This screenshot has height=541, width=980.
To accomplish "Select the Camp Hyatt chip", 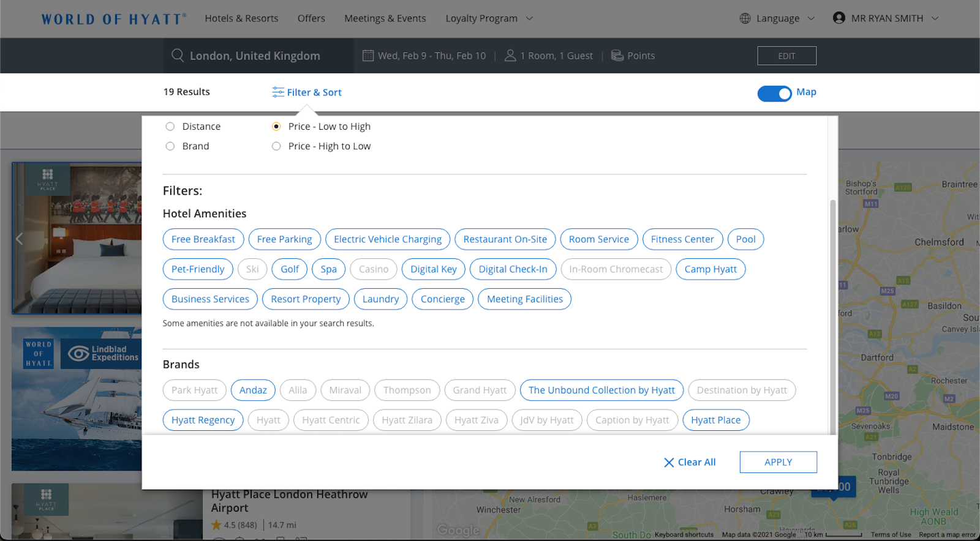I will (x=710, y=269).
